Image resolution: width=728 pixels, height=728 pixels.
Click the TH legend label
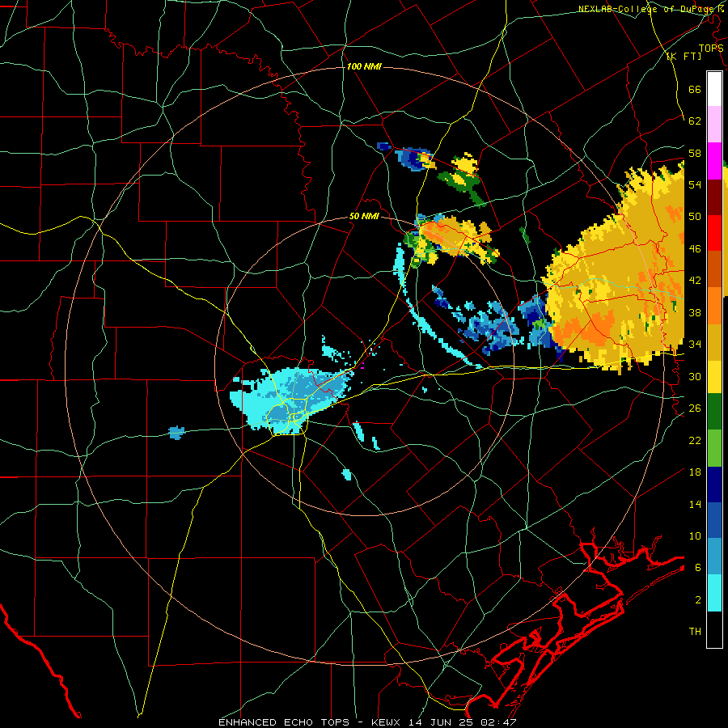click(x=695, y=632)
